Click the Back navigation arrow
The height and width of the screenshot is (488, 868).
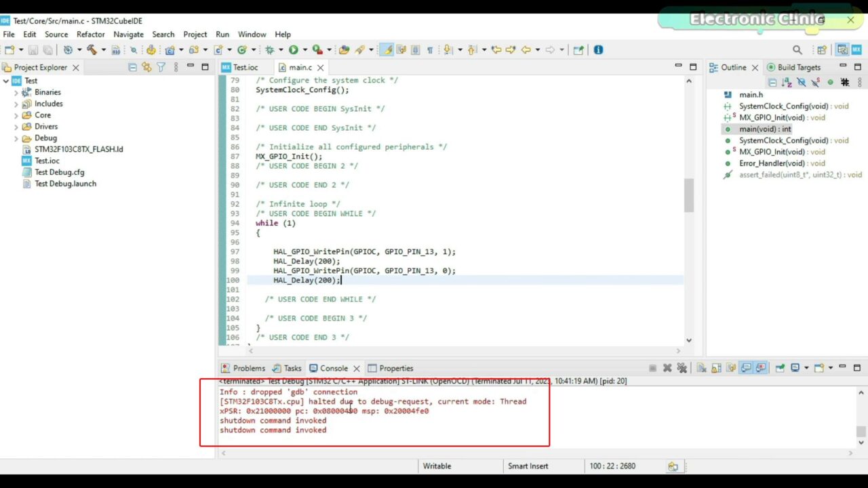(x=526, y=49)
